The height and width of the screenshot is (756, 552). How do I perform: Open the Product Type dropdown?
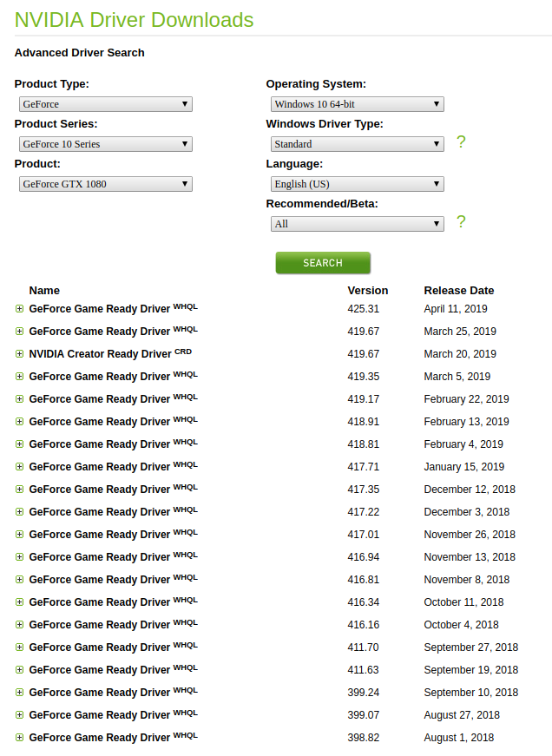(x=106, y=104)
